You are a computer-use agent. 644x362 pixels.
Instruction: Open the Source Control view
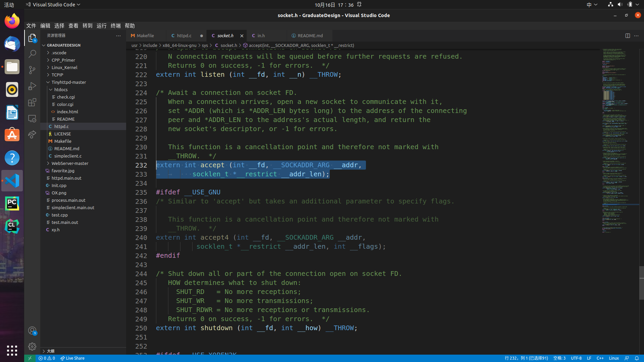(x=32, y=70)
